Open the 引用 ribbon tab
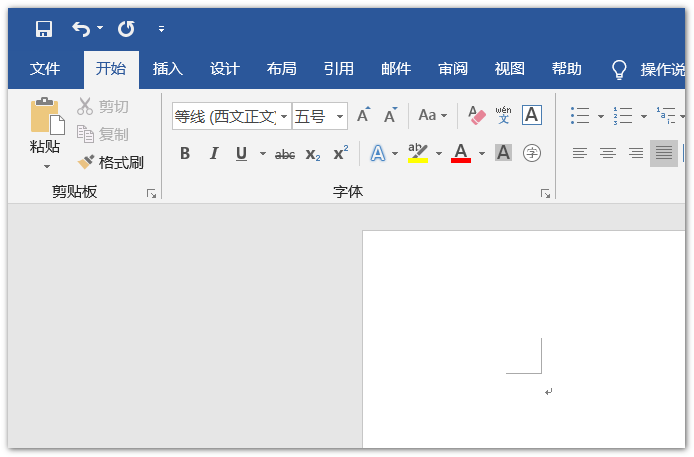 click(339, 69)
